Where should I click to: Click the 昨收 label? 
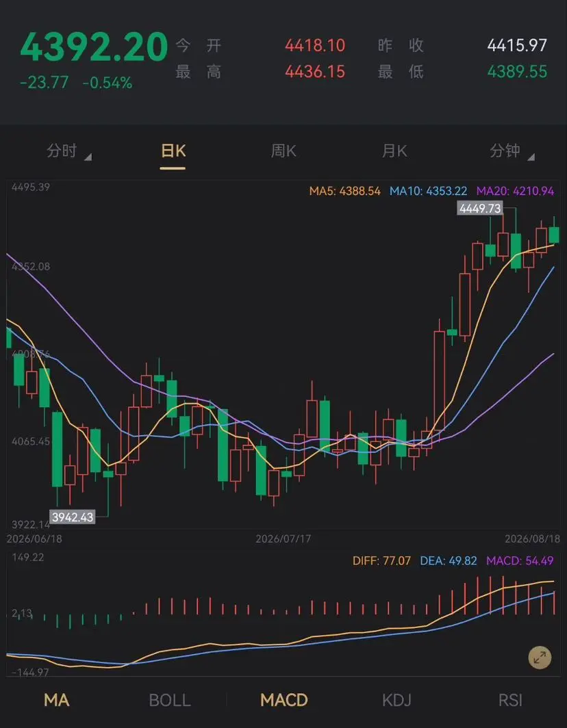(x=401, y=45)
